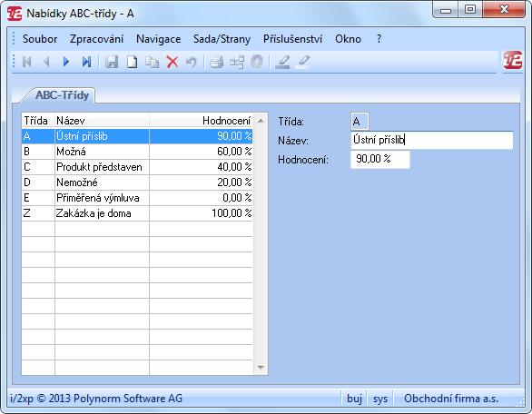The width and height of the screenshot is (532, 414).
Task: Select the ABC-Třídy tab
Action: (x=62, y=95)
